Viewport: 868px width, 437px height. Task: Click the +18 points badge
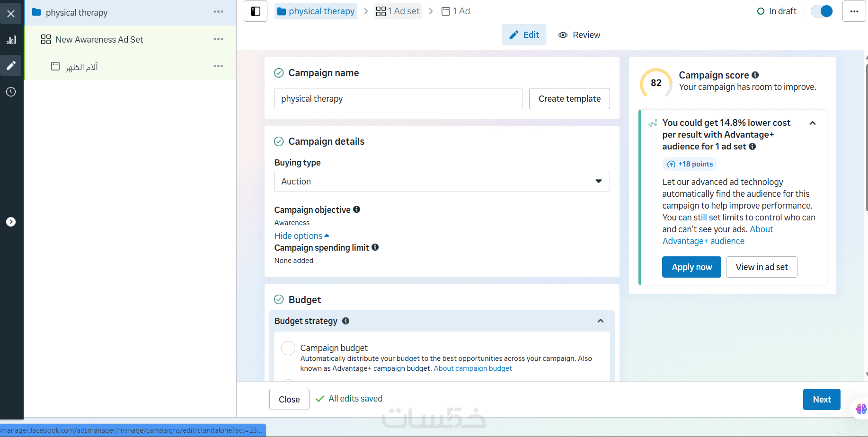[x=690, y=164]
